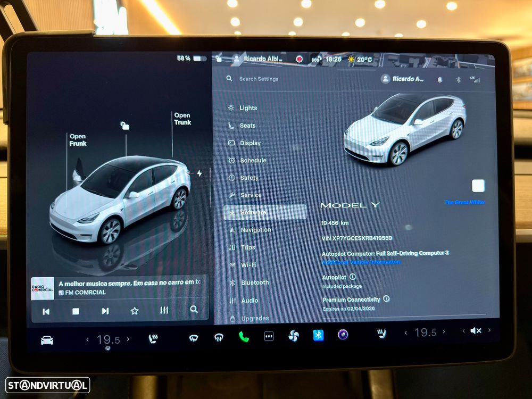The width and height of the screenshot is (532, 399).
Task: Tap the charge port lightning bolt icon
Action: pos(199,173)
